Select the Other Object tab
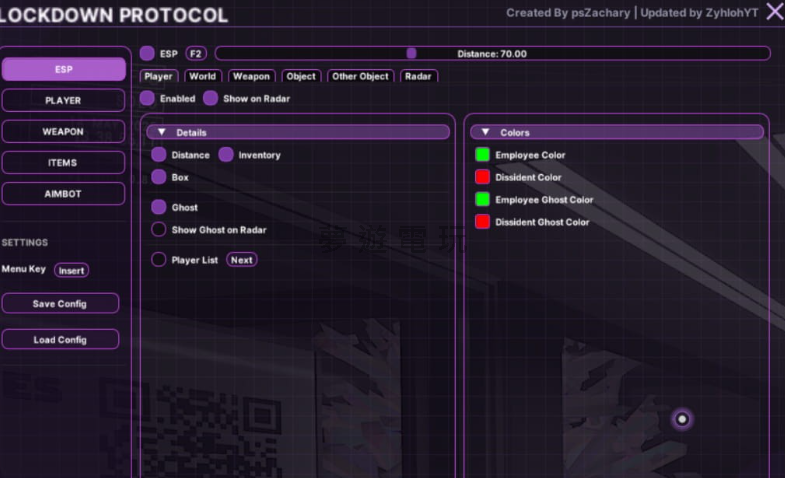785x478 pixels. (x=360, y=76)
